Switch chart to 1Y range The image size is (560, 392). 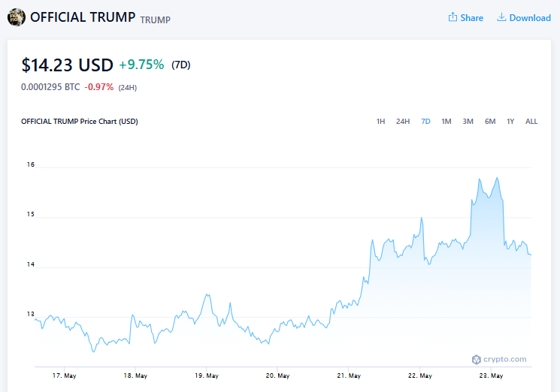510,121
